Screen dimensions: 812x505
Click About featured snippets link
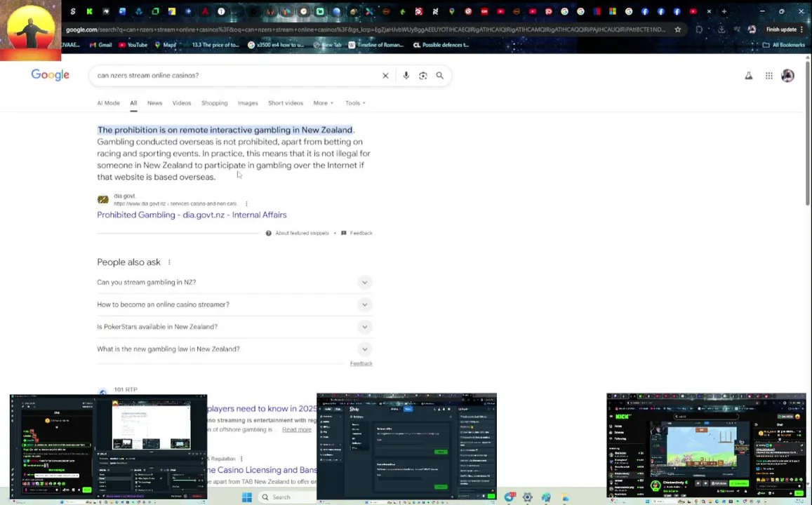coord(302,234)
